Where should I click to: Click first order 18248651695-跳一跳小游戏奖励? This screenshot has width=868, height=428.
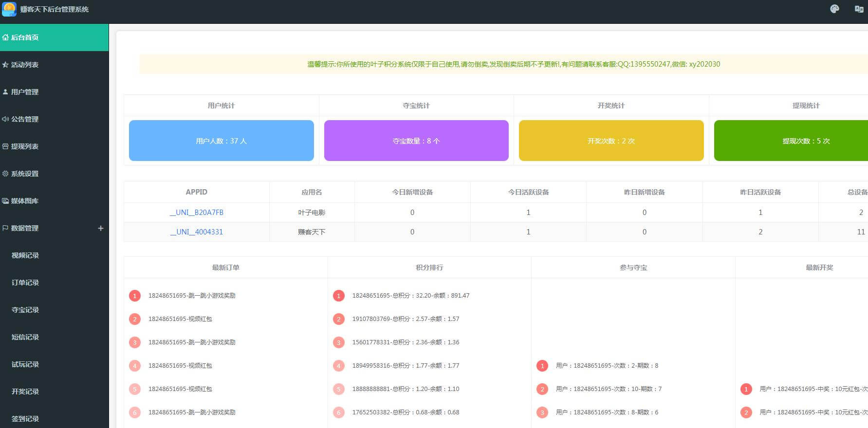tap(192, 296)
